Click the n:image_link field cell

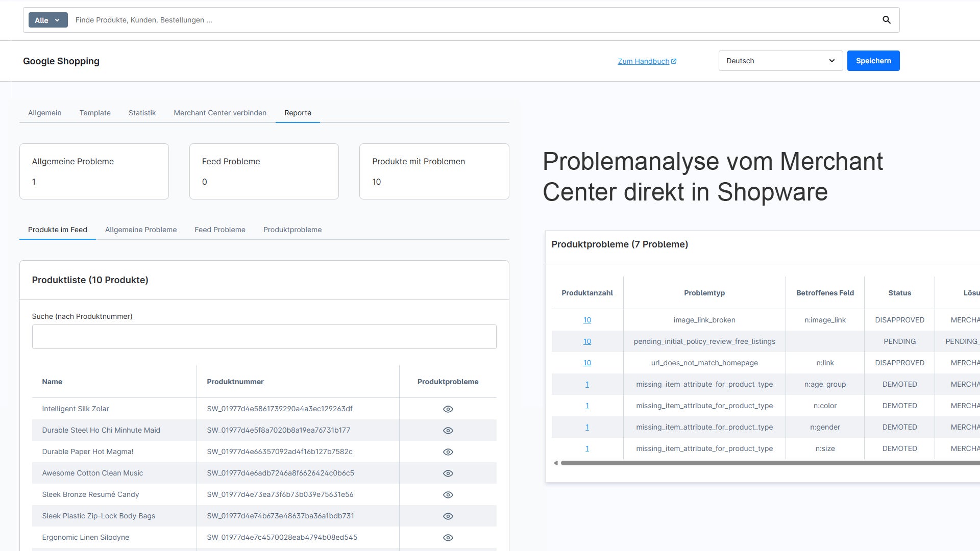click(x=825, y=320)
